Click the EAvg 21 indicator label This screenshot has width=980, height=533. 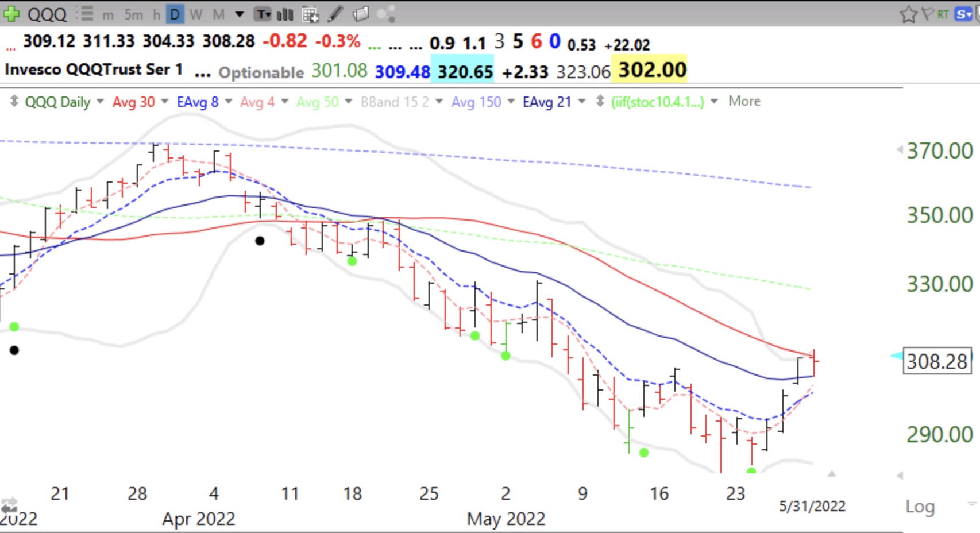547,102
